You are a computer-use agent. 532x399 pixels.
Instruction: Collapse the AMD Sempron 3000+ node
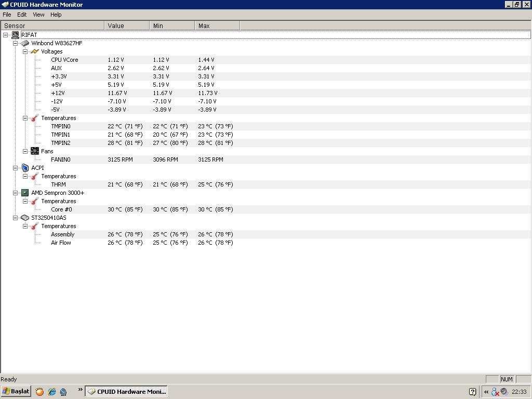(x=15, y=193)
